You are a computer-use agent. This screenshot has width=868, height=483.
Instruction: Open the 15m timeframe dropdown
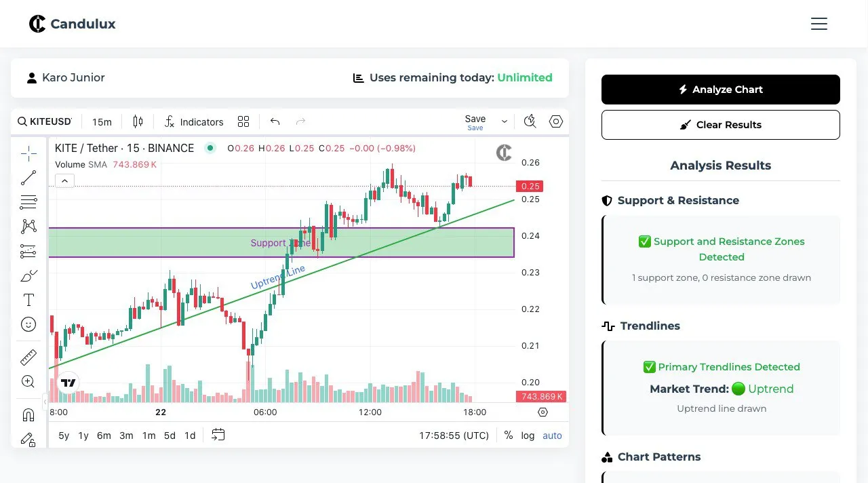pyautogui.click(x=102, y=122)
